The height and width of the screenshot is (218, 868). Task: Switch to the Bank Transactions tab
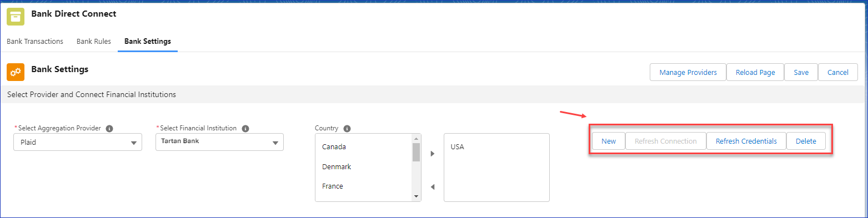pos(35,41)
